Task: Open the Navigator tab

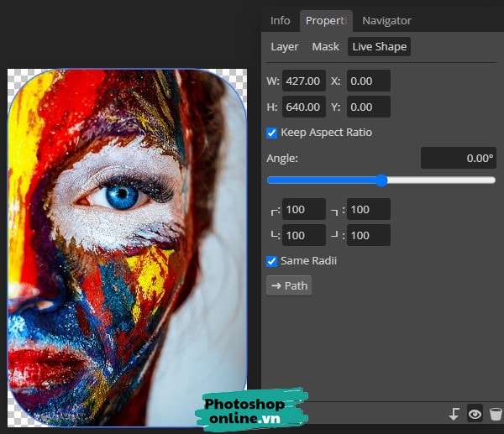Action: pyautogui.click(x=386, y=21)
